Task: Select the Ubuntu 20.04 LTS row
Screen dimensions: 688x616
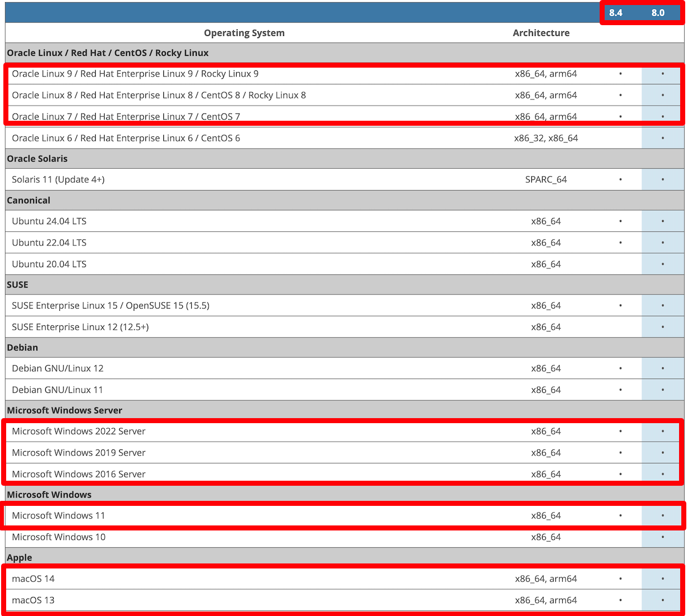Action: [345, 264]
